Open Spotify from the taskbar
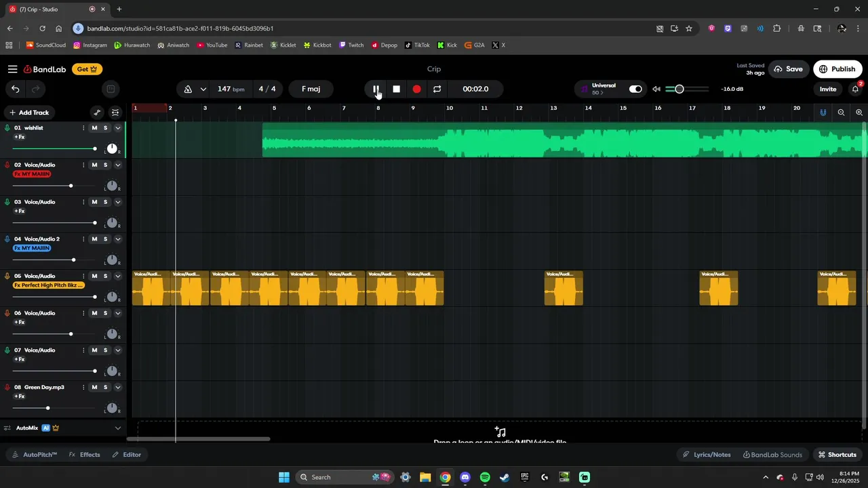This screenshot has height=488, width=868. [x=485, y=477]
